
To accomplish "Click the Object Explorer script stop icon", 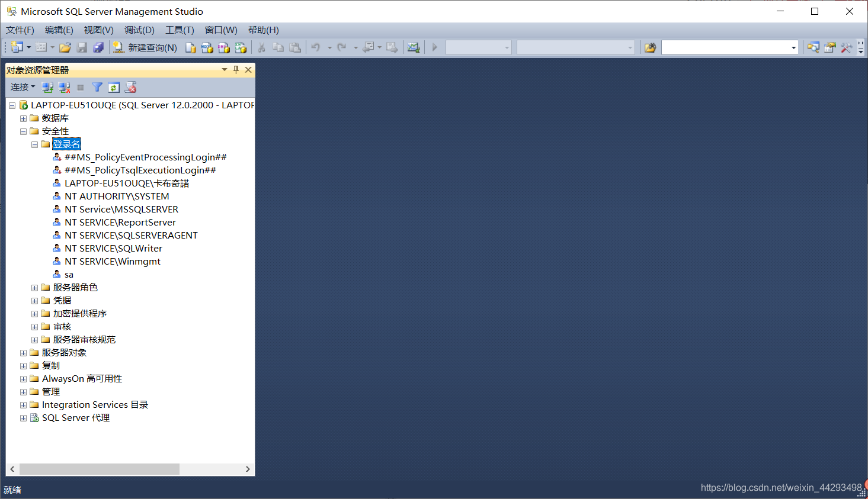I will coord(130,88).
